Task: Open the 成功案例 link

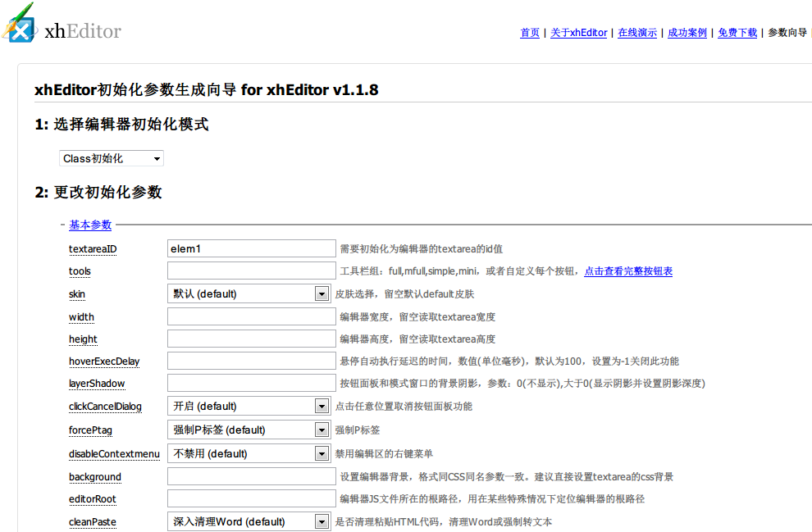Action: pyautogui.click(x=687, y=33)
